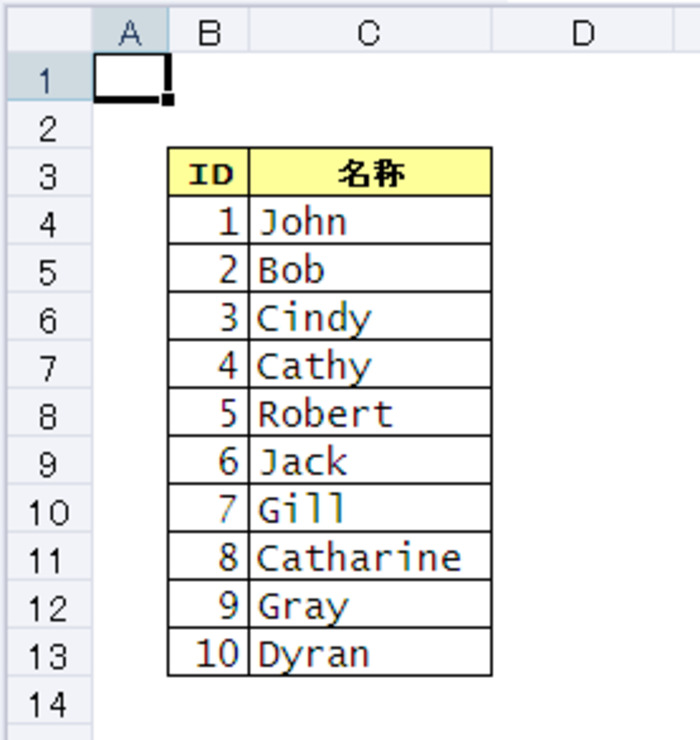700x740 pixels.
Task: Click the yellow ID header cell
Action: 209,173
